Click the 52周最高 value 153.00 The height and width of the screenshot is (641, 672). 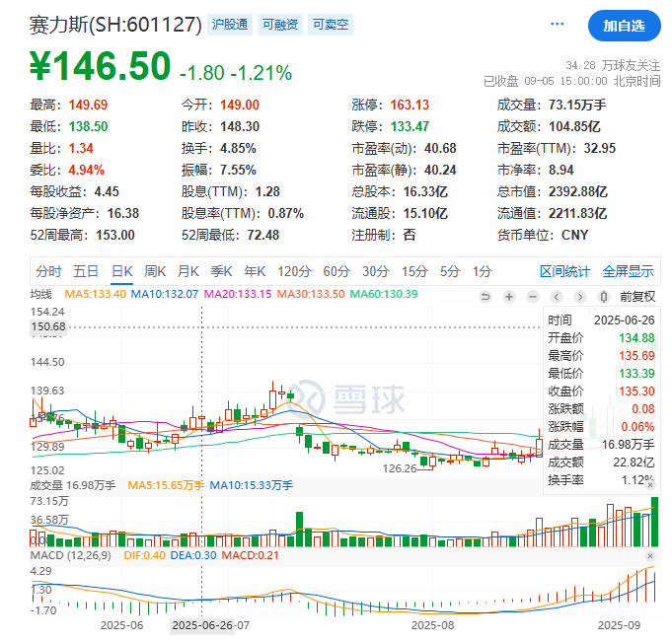115,235
